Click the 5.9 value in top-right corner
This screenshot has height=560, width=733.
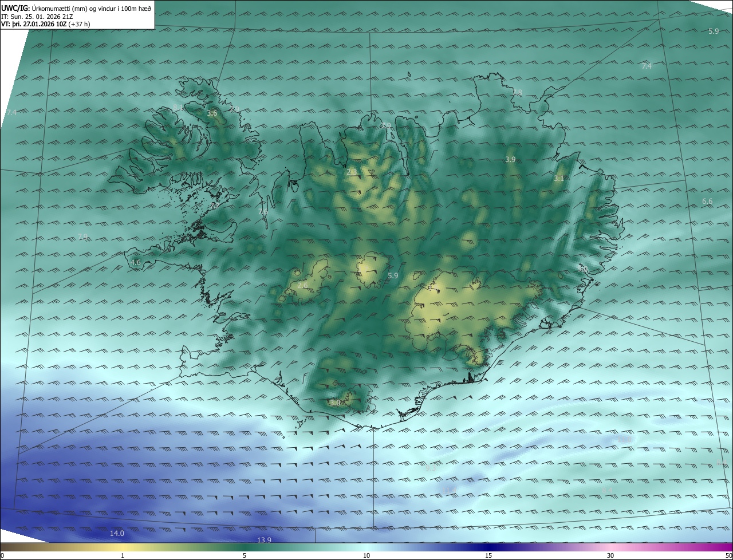pos(713,31)
